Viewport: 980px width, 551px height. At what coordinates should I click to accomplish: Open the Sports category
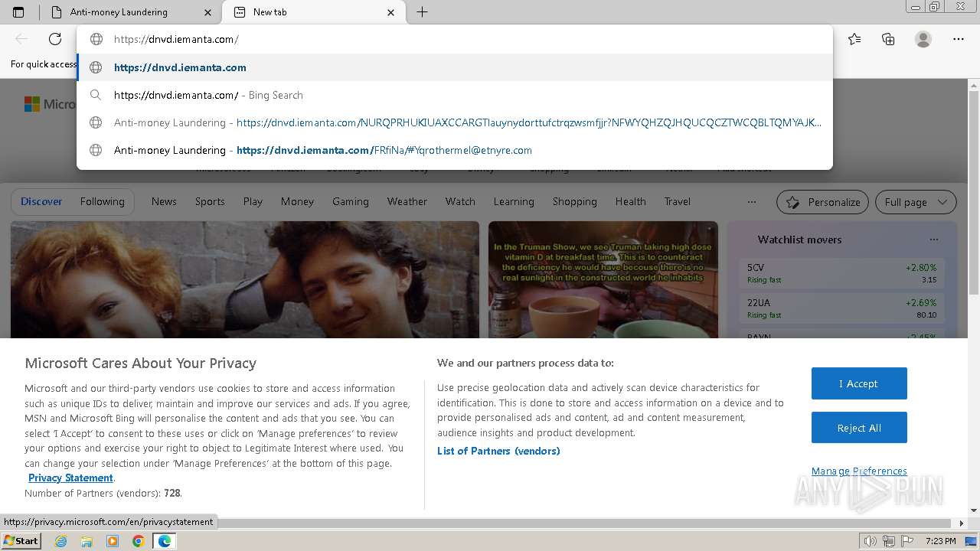click(x=210, y=202)
